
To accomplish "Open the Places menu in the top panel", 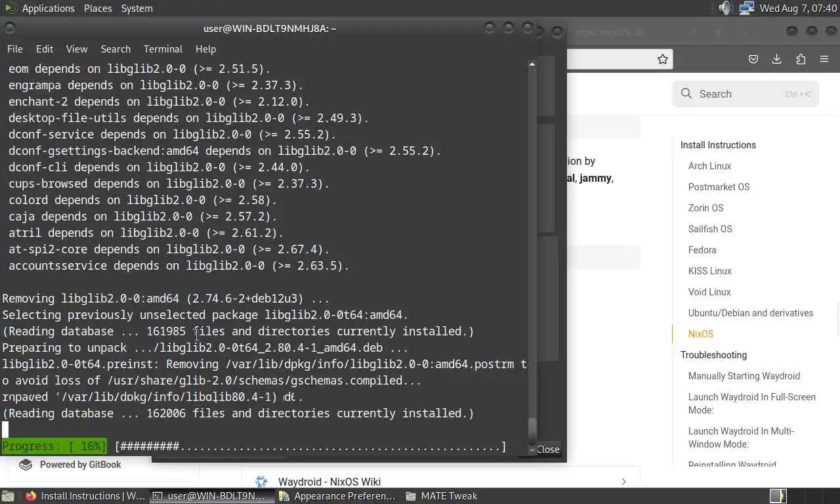I will (98, 9).
